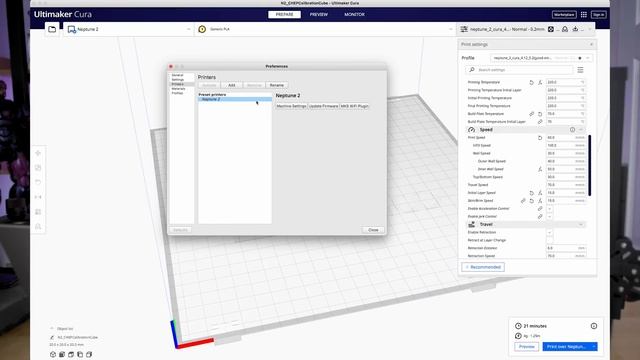640x360 pixels.
Task: Click the Update Firmware button
Action: [323, 106]
